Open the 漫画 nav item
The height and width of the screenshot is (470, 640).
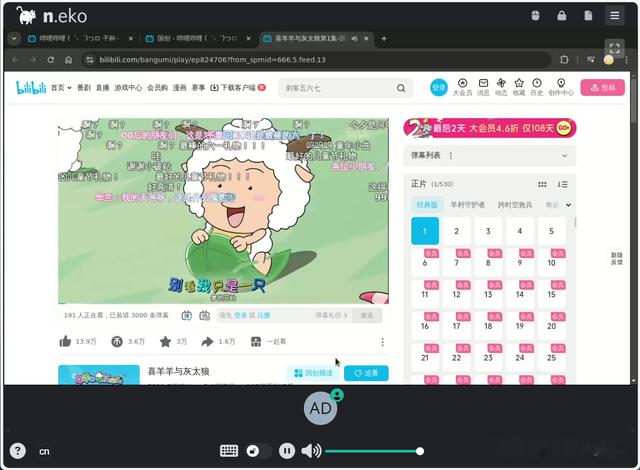[180, 87]
